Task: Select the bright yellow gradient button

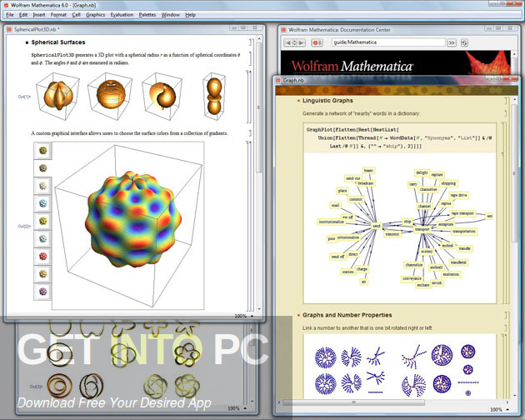Action: coord(42,221)
